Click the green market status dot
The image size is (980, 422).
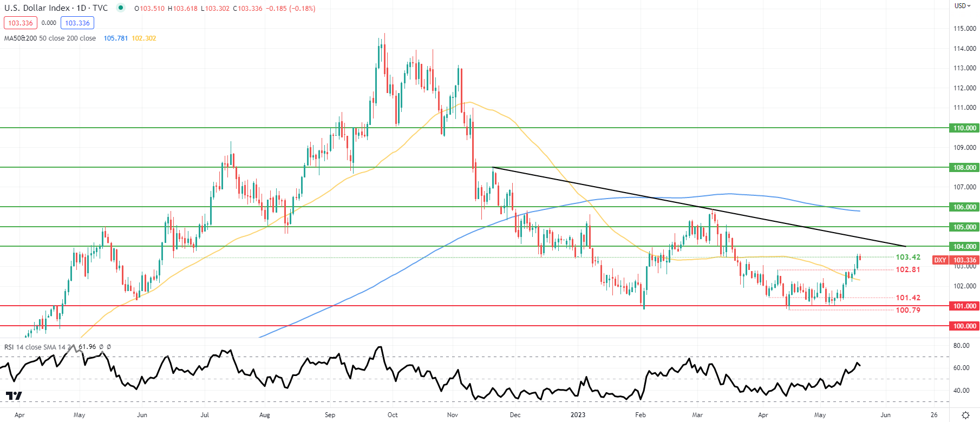121,8
